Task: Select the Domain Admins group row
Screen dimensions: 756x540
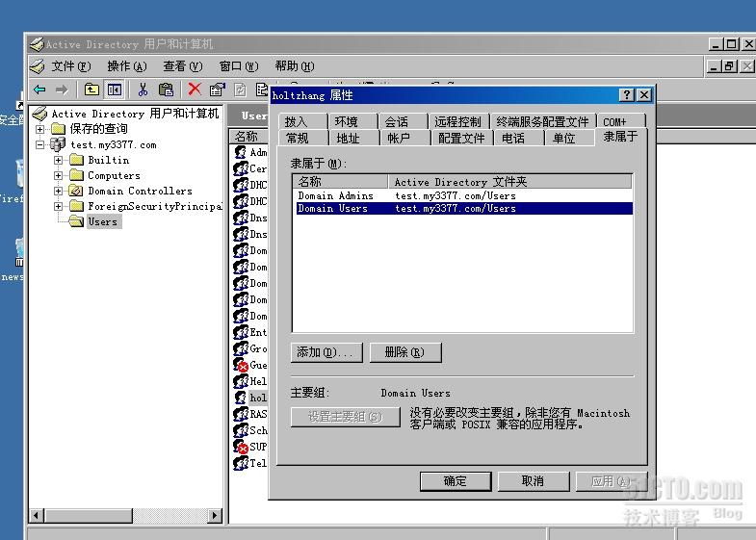Action: click(463, 195)
